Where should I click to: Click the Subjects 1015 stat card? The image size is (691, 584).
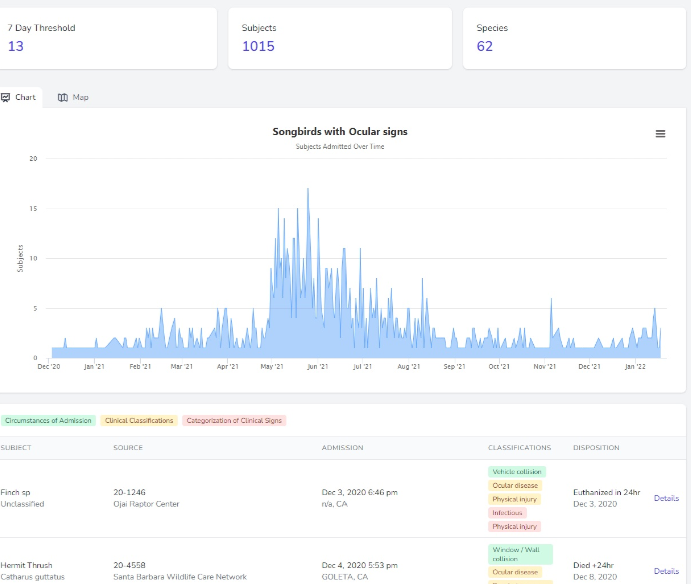[x=340, y=38]
